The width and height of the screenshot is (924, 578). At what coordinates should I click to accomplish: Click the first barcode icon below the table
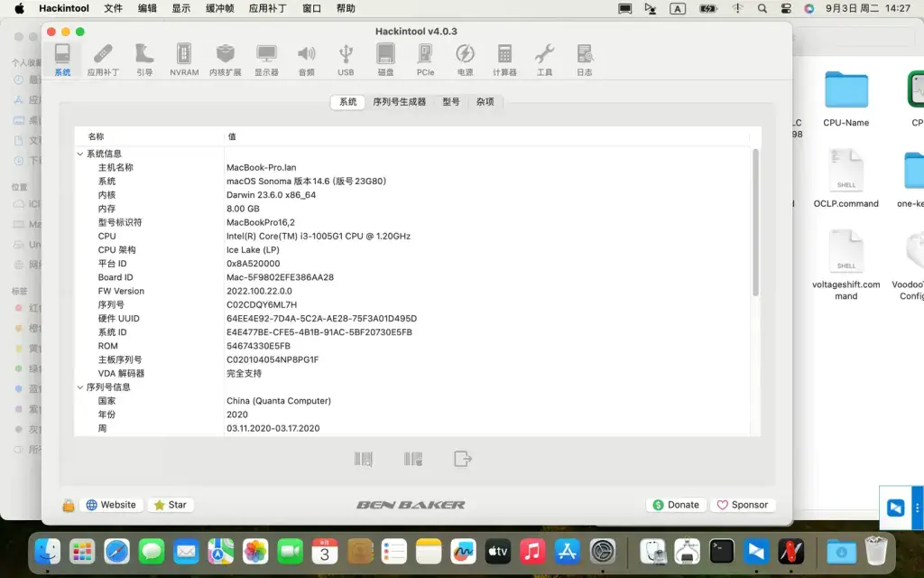coord(364,459)
